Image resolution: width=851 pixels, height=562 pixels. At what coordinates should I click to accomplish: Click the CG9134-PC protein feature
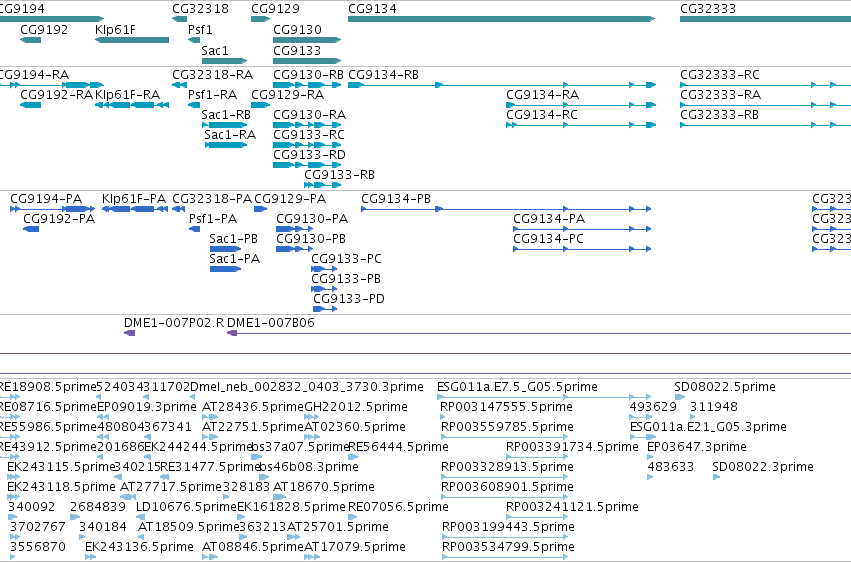pos(582,250)
